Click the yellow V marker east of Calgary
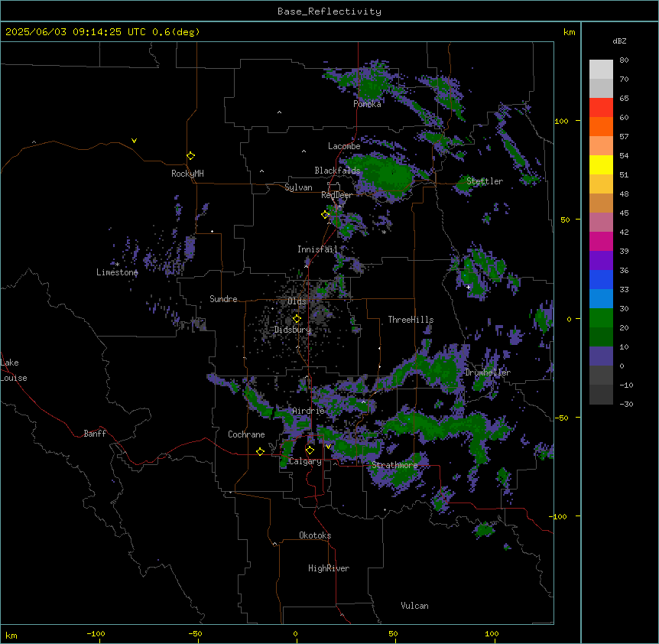Screen dimensions: 659x644 pos(328,447)
